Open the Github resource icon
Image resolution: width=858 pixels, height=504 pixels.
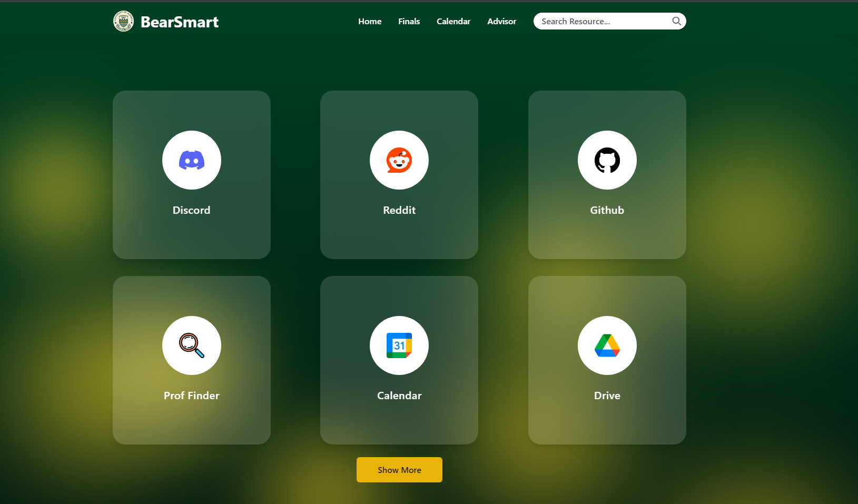(x=607, y=160)
